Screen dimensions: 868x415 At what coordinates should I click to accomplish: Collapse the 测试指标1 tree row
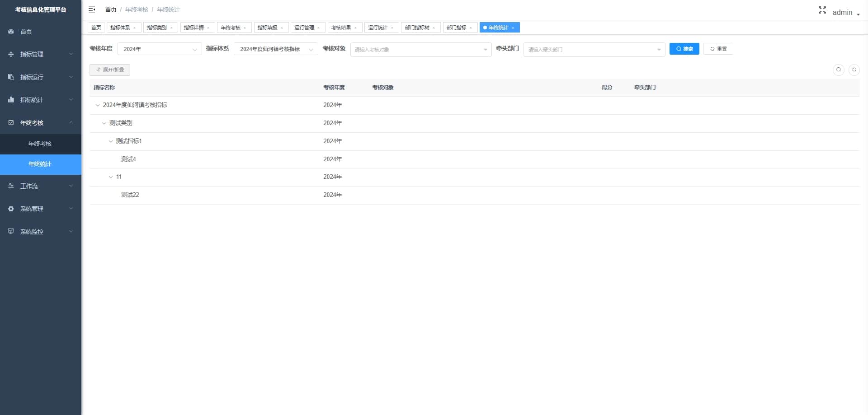coord(111,141)
